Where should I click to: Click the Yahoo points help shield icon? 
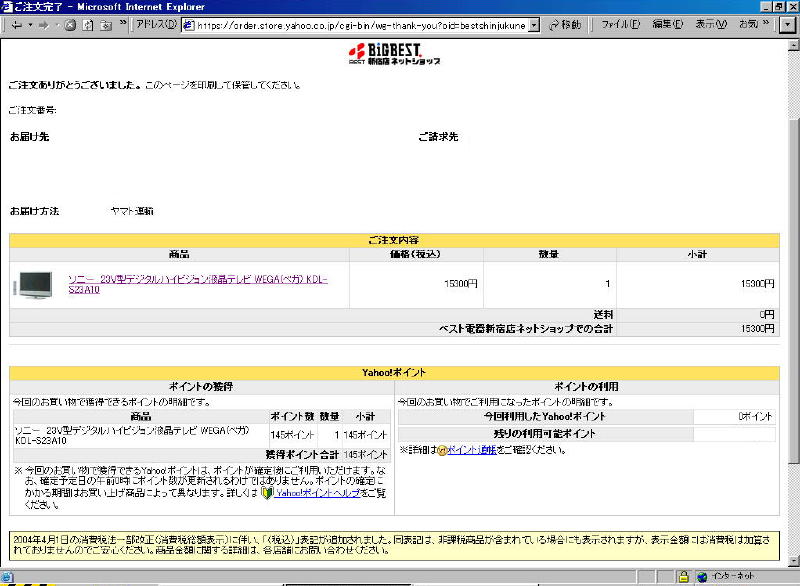[267, 493]
